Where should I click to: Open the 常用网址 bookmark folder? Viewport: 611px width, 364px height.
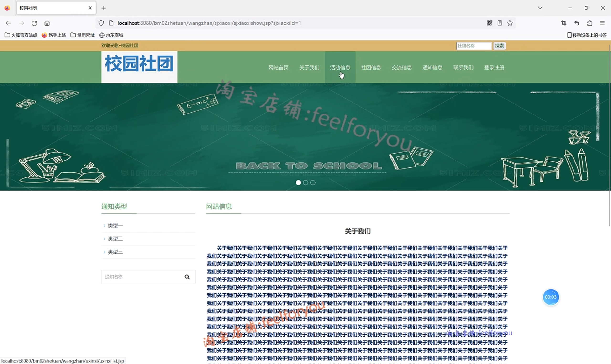82,35
